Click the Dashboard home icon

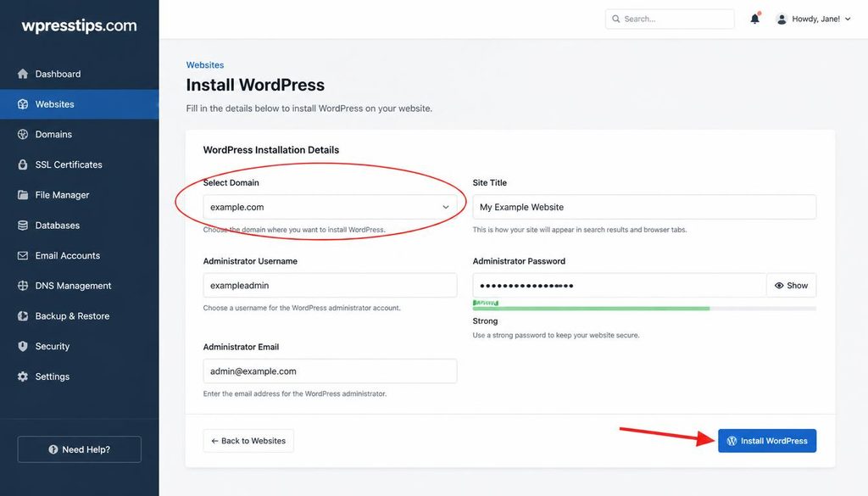click(23, 74)
